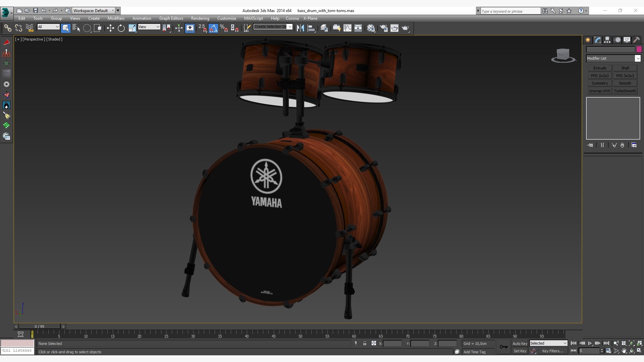Click the Unlink Selection tool
644x362 pixels.
click(x=18, y=28)
